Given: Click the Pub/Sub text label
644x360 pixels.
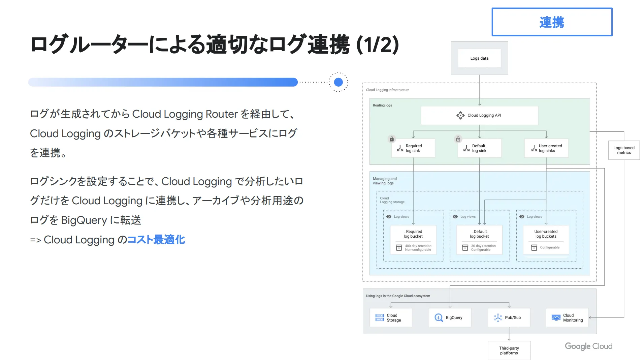Looking at the screenshot, I should [513, 318].
